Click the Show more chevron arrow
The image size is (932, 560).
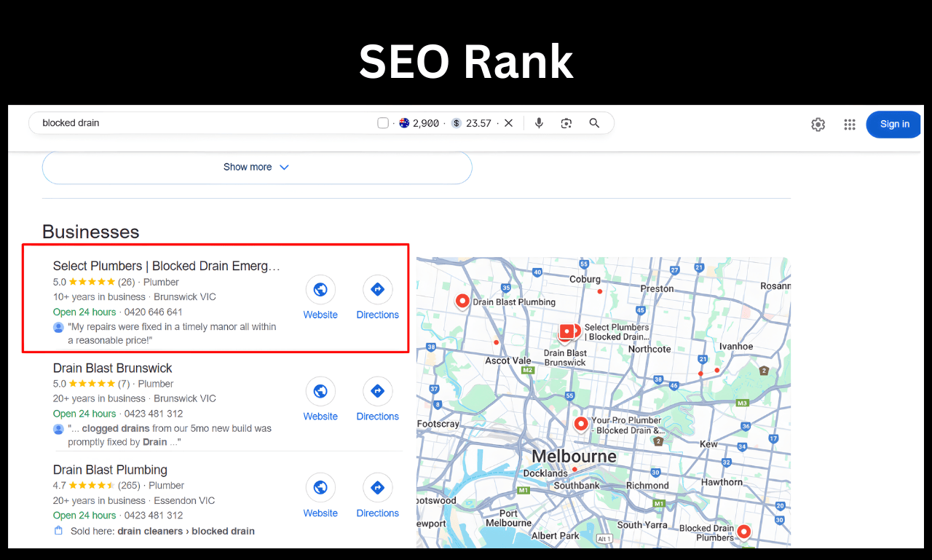(284, 167)
